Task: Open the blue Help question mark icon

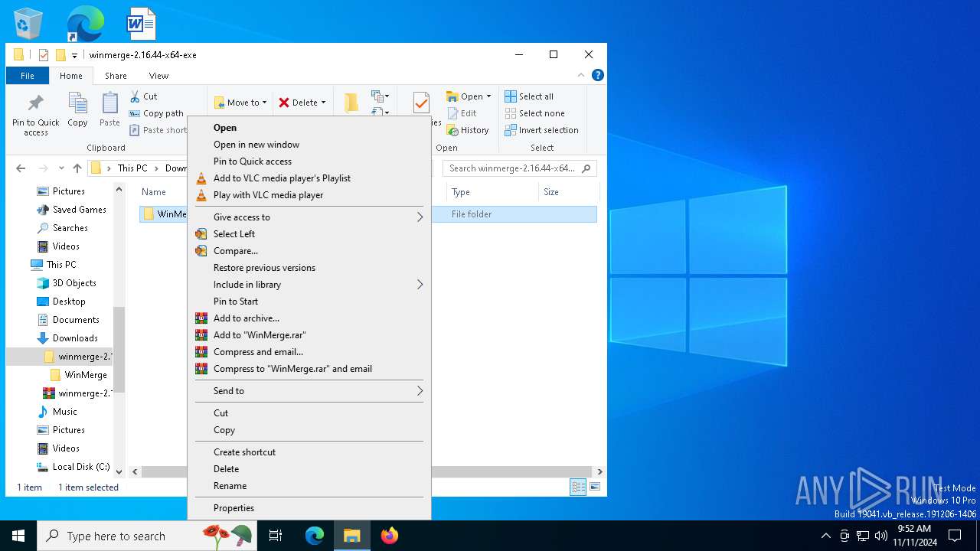Action: pos(598,75)
